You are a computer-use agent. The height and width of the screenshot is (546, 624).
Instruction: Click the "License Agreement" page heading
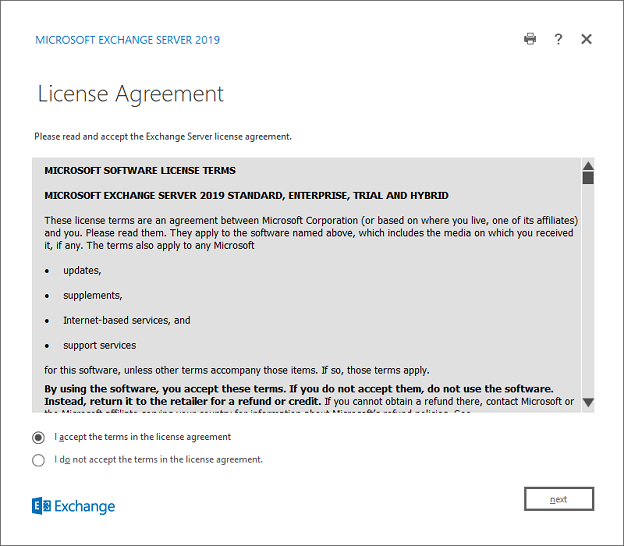(130, 94)
